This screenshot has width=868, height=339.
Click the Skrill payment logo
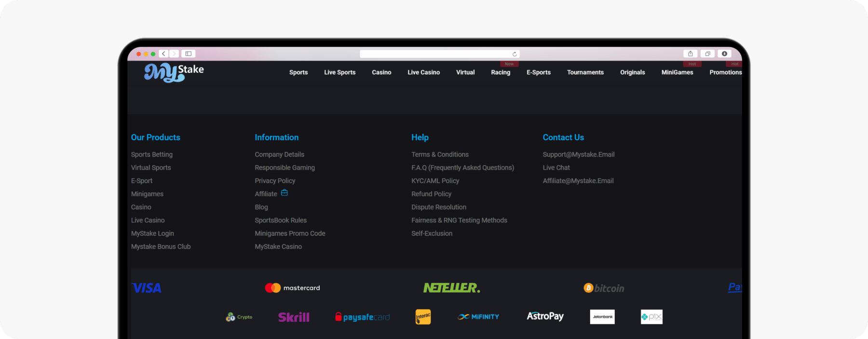coord(294,317)
